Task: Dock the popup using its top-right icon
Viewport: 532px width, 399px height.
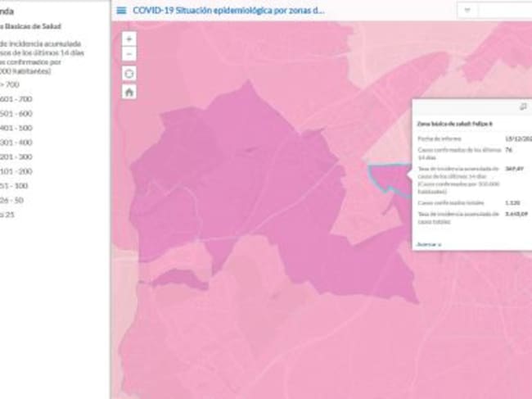Action: coord(523,107)
